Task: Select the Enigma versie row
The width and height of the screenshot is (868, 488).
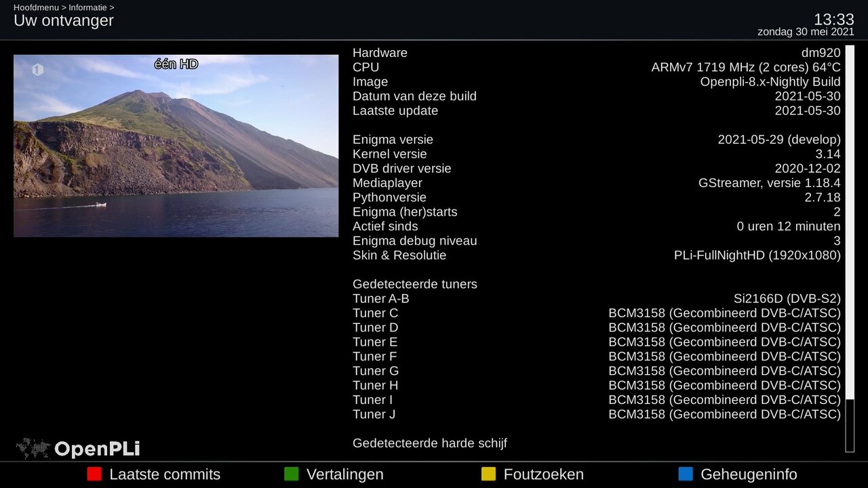Action: pyautogui.click(x=596, y=140)
